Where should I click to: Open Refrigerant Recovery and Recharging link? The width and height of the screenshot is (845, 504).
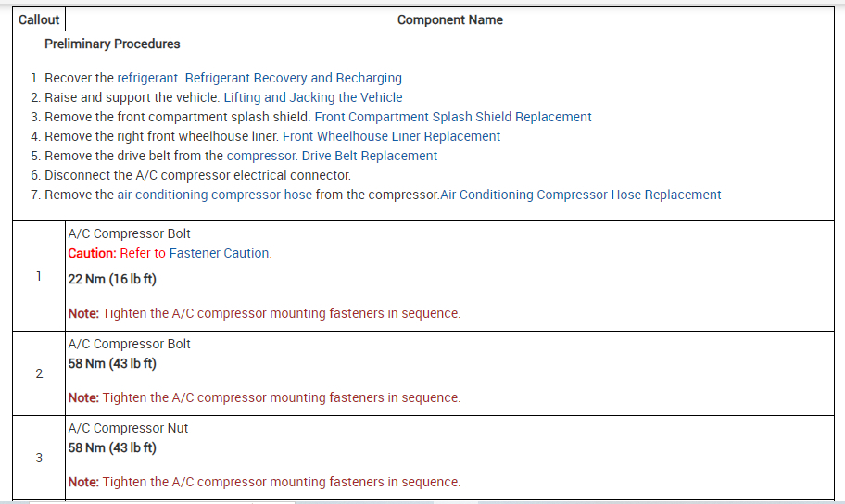coord(293,78)
